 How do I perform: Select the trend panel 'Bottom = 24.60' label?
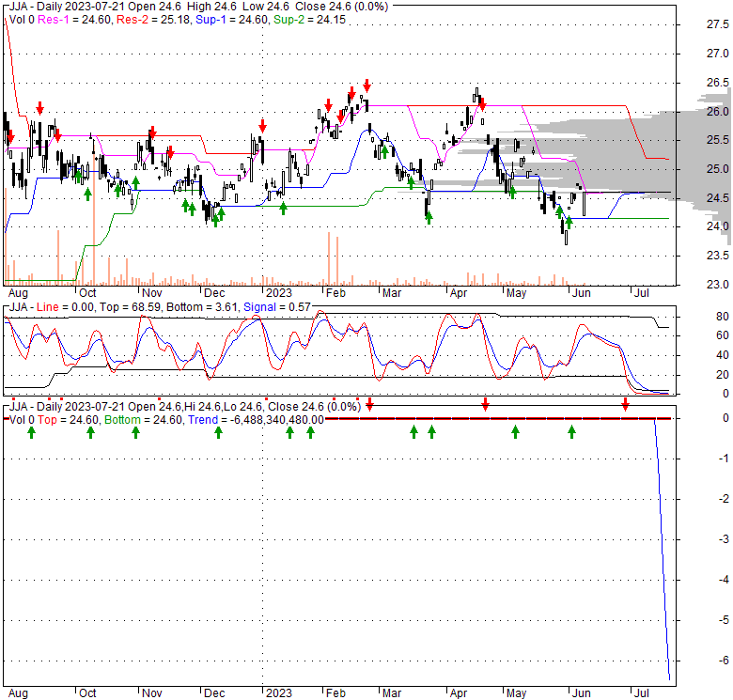143,420
